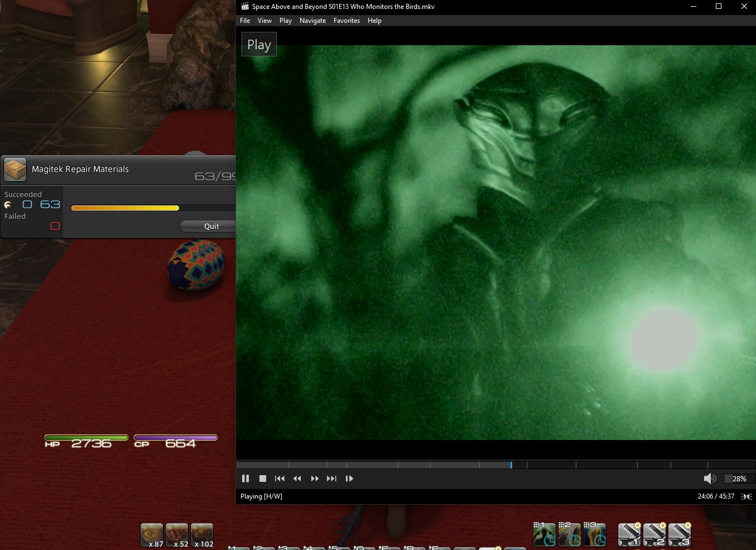
Task: Adjust the 28% volume slider
Action: tap(739, 479)
